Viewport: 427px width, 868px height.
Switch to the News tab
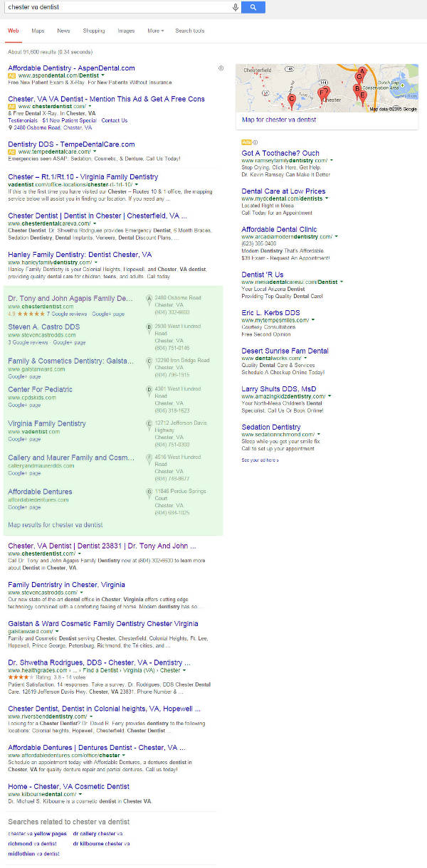click(63, 31)
